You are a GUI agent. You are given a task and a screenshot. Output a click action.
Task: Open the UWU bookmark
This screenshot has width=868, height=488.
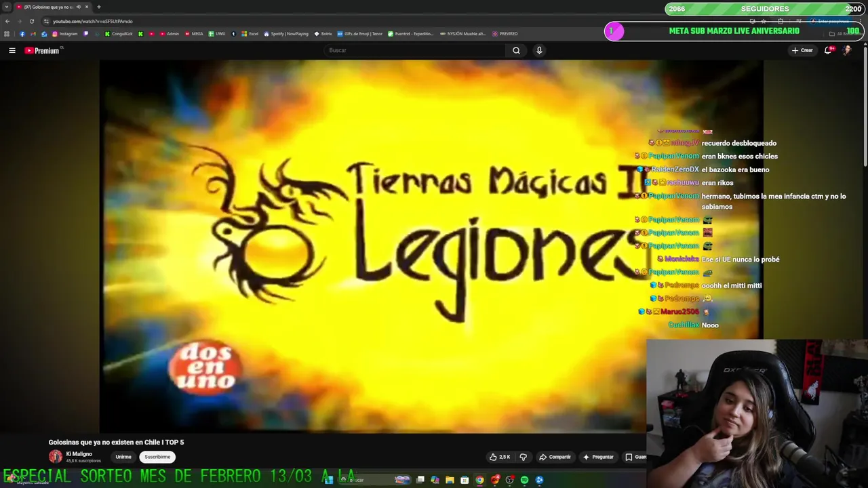click(217, 34)
